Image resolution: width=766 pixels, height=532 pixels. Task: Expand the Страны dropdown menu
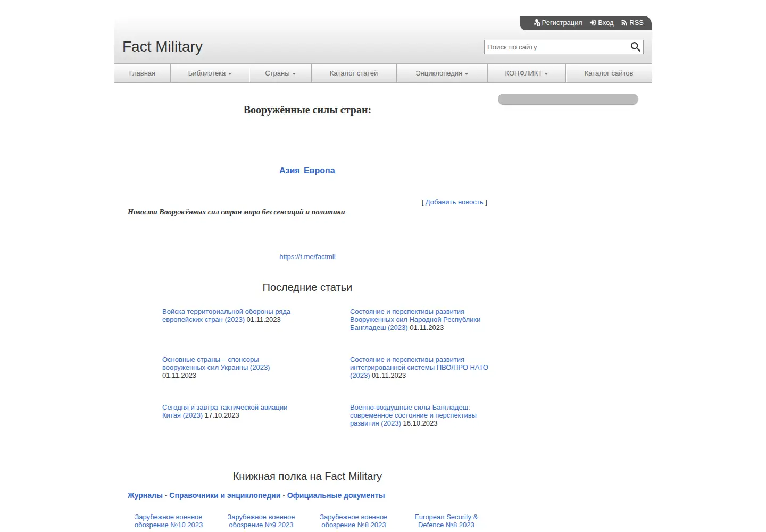click(x=280, y=73)
